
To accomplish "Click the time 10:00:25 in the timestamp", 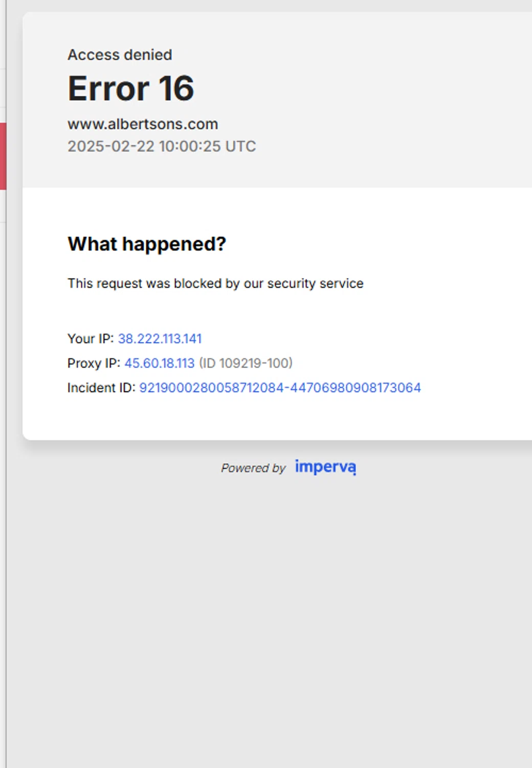I will point(190,146).
